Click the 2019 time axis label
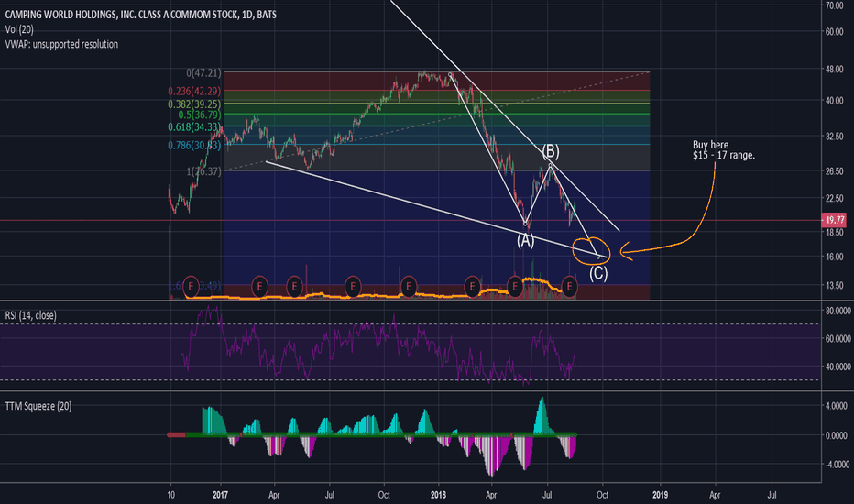Screen dimensions: 854x504 660,495
